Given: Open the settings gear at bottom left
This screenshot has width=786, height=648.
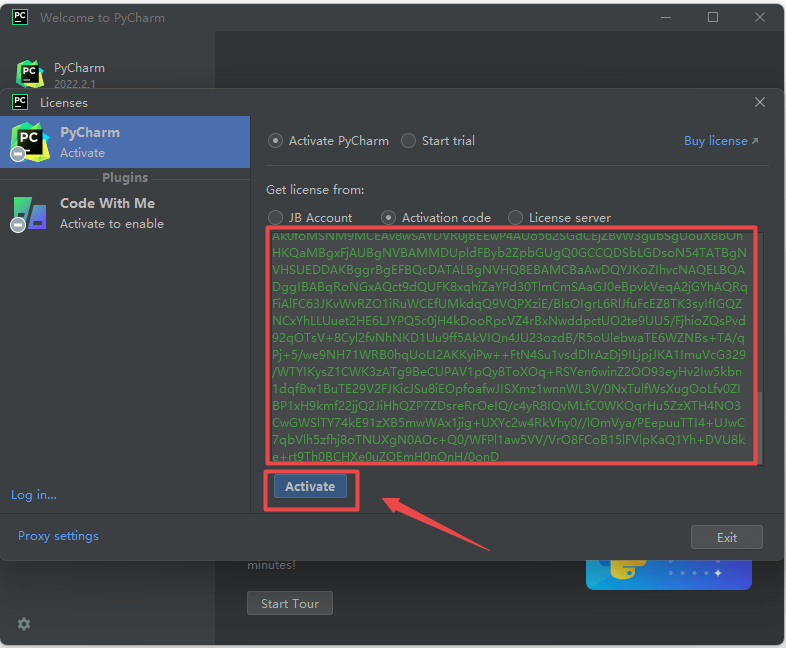Looking at the screenshot, I should click(24, 624).
